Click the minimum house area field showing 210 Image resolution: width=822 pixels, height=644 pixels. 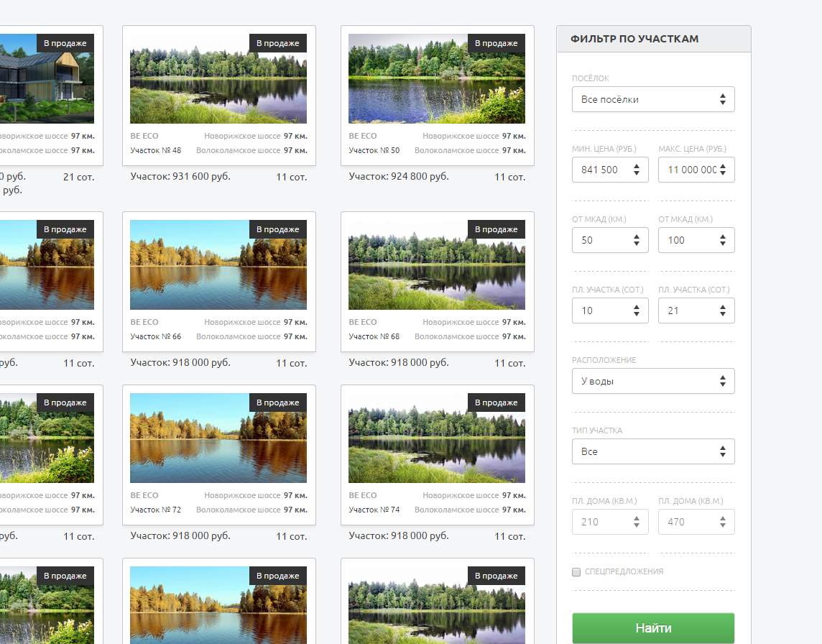pos(609,522)
